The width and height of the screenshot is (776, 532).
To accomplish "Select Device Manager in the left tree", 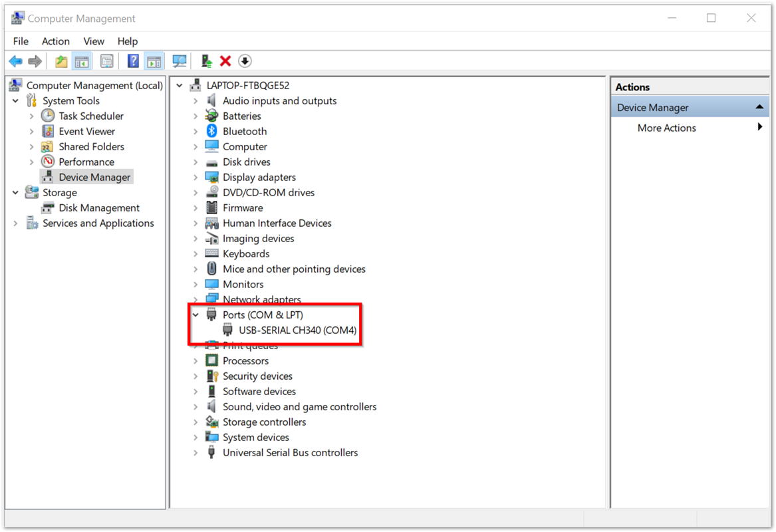I will [94, 177].
